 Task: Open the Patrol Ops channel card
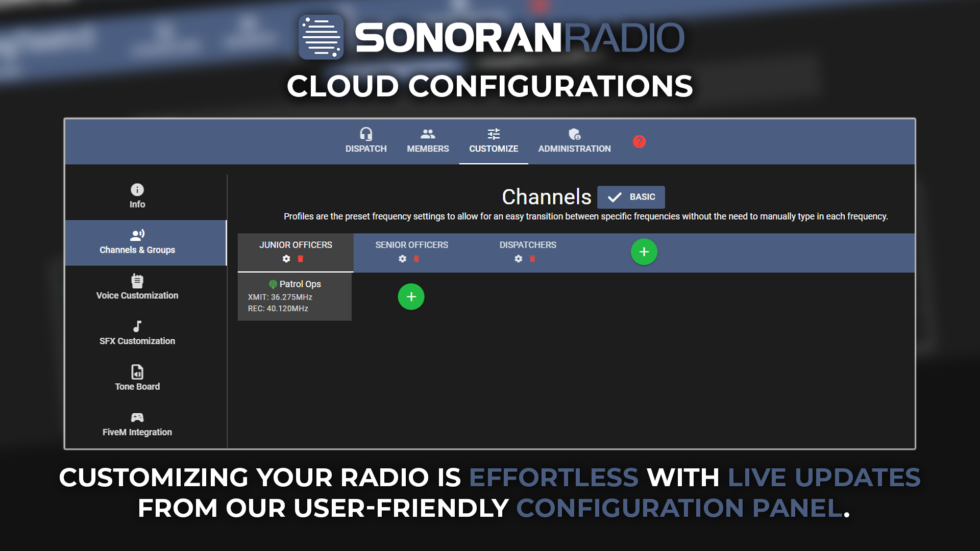pyautogui.click(x=295, y=296)
